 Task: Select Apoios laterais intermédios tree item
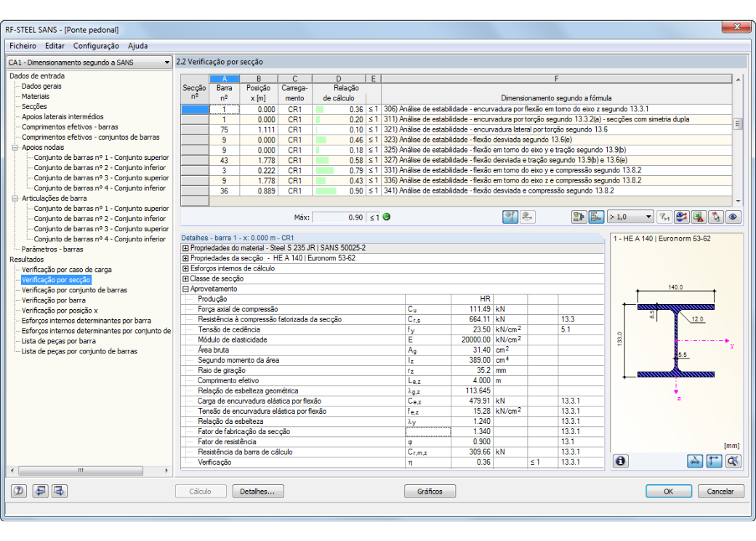click(x=63, y=116)
